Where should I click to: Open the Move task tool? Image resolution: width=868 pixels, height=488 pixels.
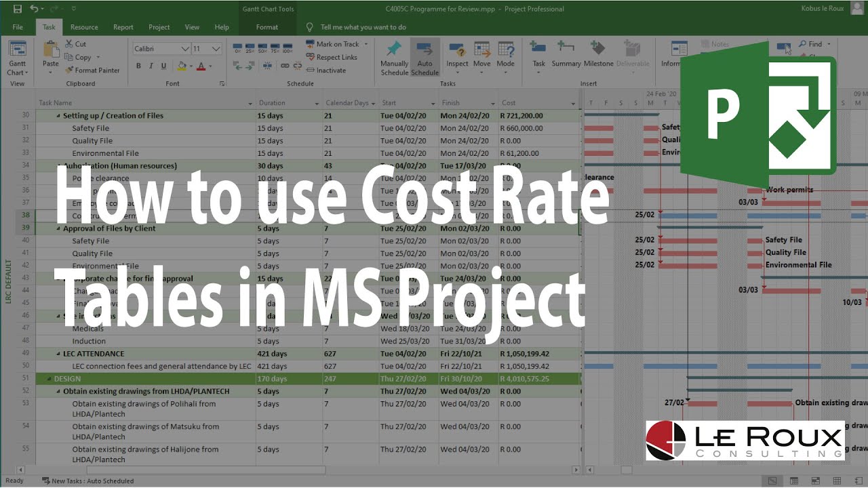click(x=481, y=56)
